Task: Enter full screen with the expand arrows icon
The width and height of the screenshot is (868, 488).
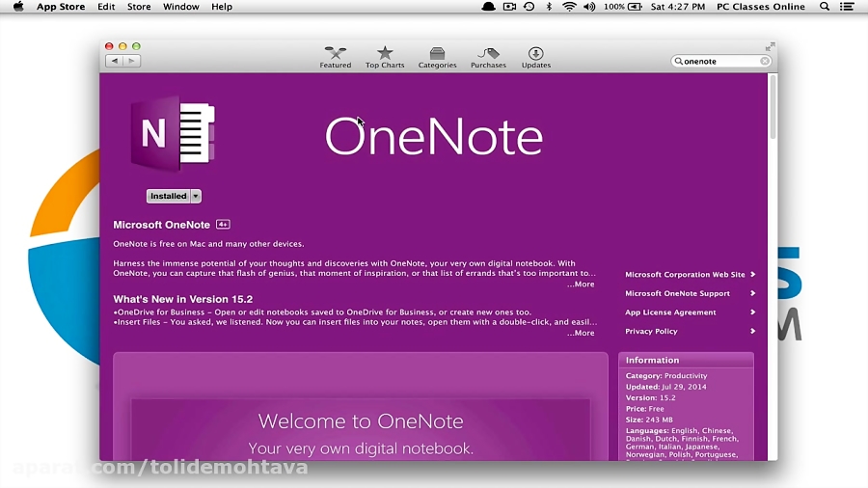Action: [x=770, y=47]
